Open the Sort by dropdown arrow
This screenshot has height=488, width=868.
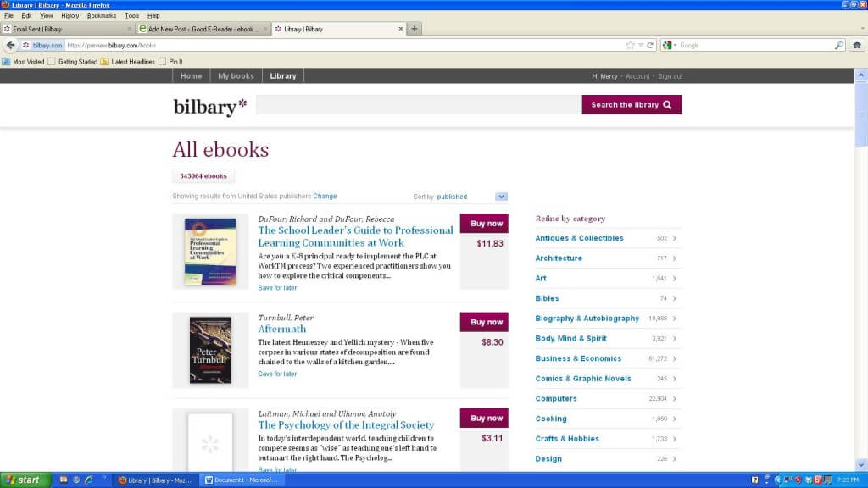[501, 197]
